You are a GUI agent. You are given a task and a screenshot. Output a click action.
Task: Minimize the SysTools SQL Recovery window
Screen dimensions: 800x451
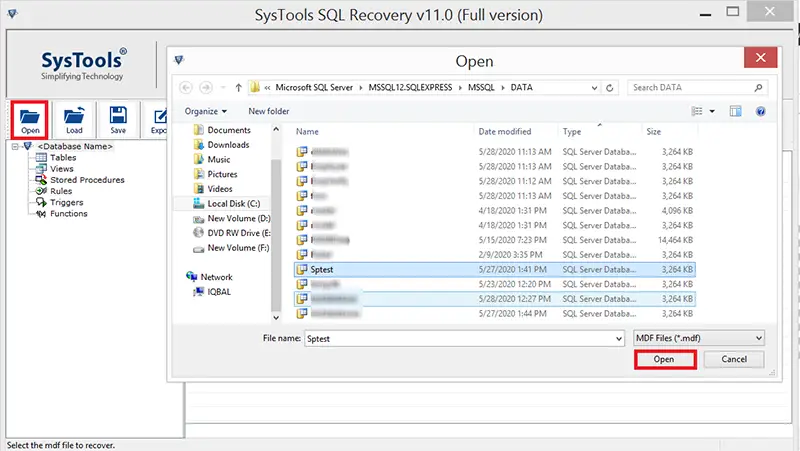(705, 13)
